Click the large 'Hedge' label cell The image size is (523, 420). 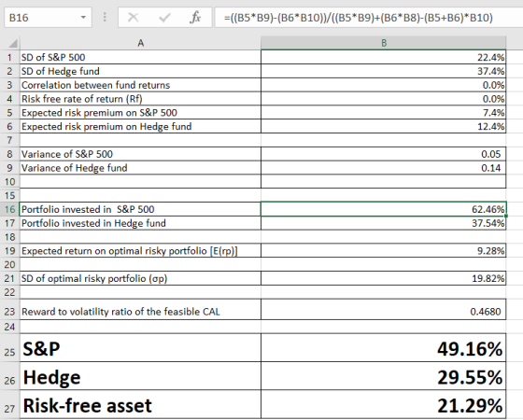pos(140,377)
